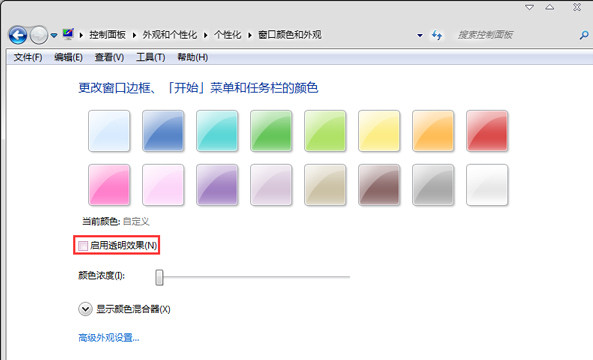Select the teal cyan color swatch
The width and height of the screenshot is (593, 360).
tap(217, 131)
